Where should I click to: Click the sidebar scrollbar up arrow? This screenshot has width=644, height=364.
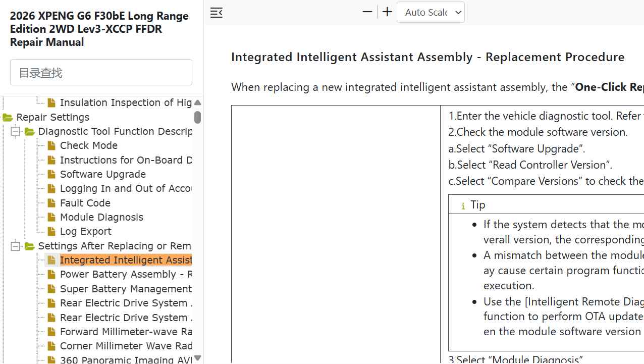point(197,102)
